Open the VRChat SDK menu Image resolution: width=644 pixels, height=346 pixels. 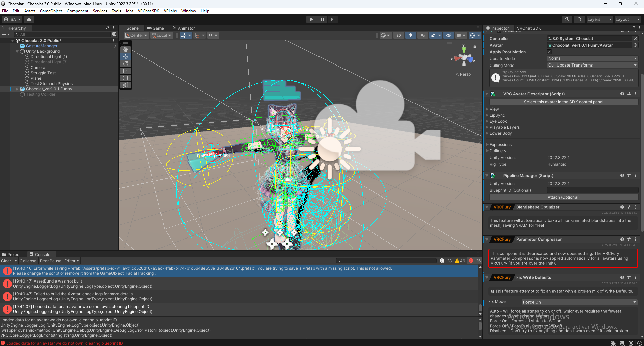(148, 11)
